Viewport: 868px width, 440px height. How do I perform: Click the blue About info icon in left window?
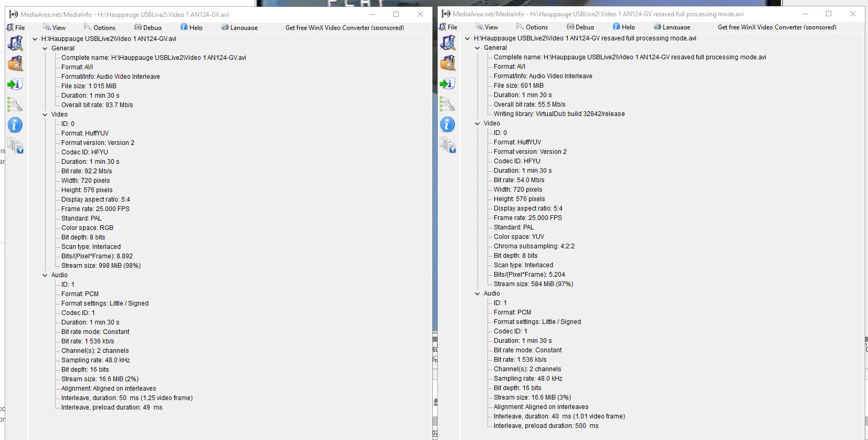coord(15,125)
